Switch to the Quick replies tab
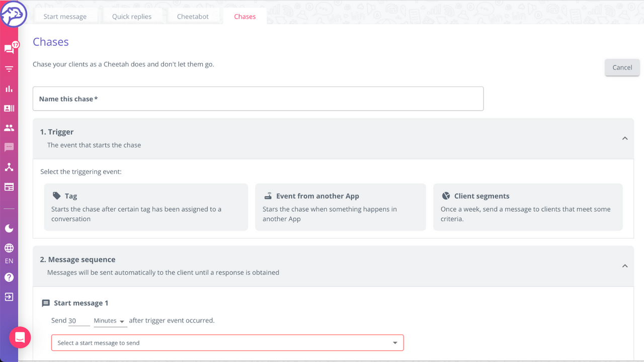This screenshot has height=362, width=644. (132, 16)
